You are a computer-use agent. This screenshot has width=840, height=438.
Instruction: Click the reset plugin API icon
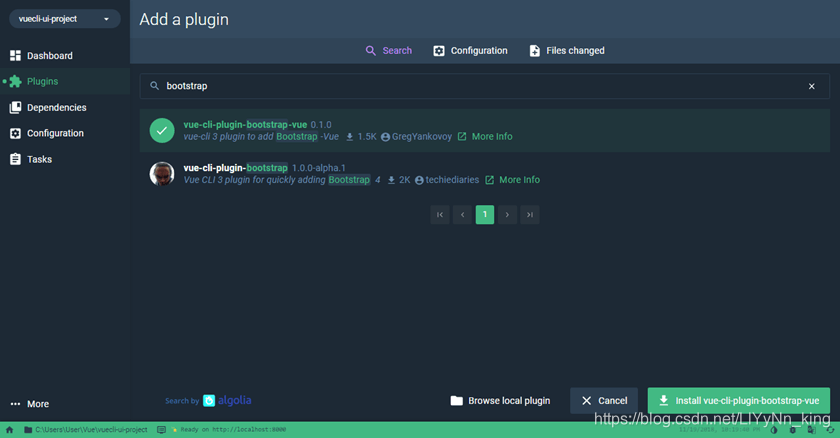(x=830, y=430)
